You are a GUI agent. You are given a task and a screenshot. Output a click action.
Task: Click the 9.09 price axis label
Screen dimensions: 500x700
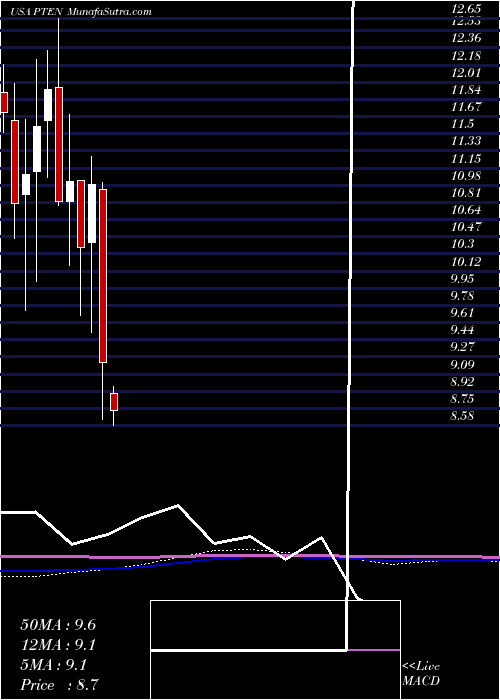click(x=463, y=364)
